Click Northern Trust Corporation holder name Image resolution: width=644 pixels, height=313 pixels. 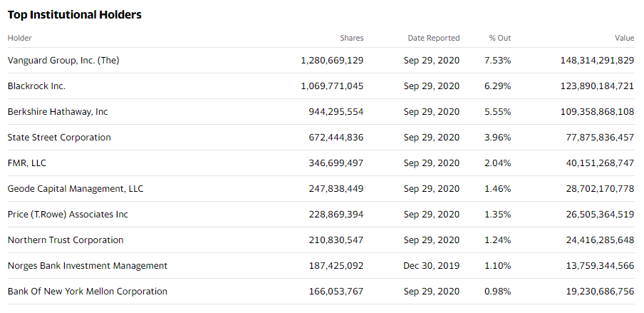tap(65, 240)
